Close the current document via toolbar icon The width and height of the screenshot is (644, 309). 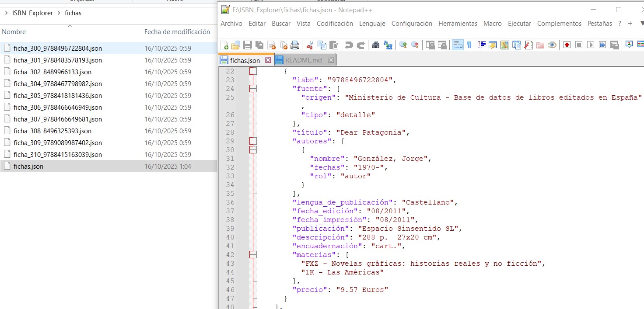click(x=271, y=45)
